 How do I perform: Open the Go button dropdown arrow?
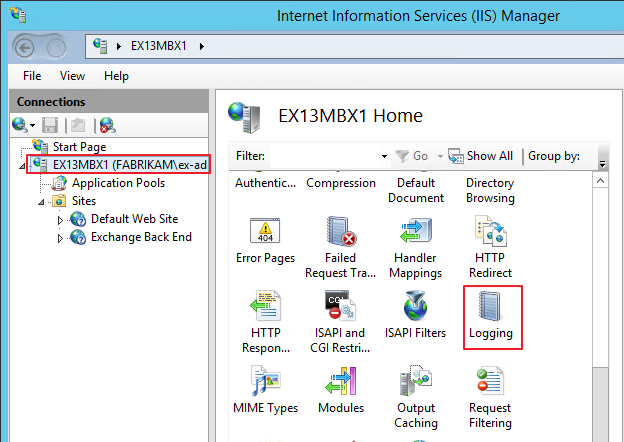[440, 156]
